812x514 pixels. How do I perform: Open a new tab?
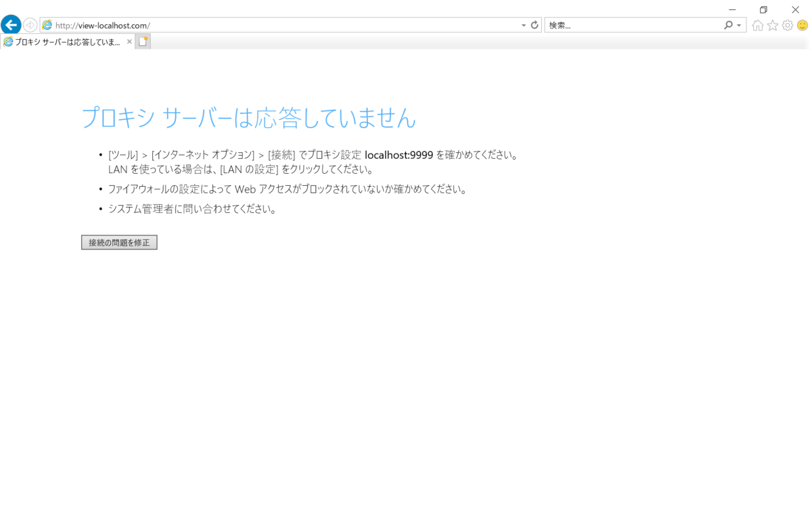tap(142, 41)
